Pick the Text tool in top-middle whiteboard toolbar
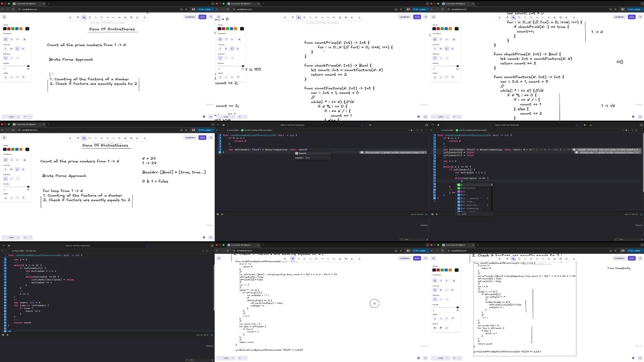This screenshot has height=362, width=644. tap(340, 17)
